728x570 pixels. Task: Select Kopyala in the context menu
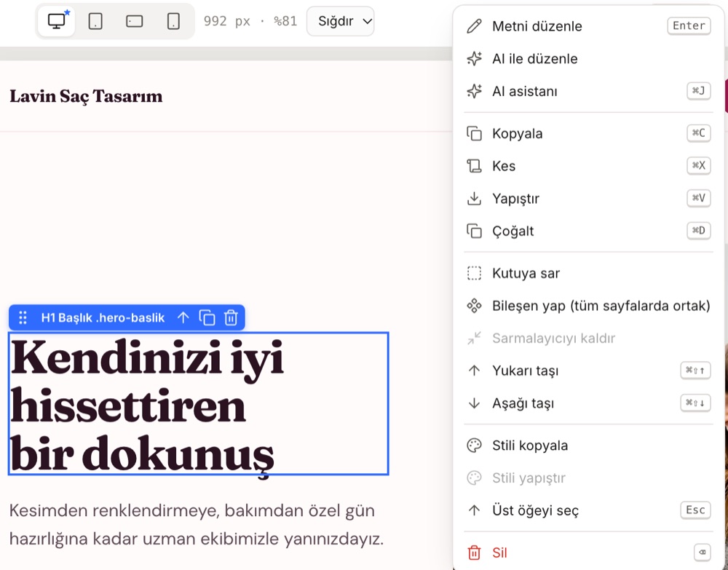588,133
